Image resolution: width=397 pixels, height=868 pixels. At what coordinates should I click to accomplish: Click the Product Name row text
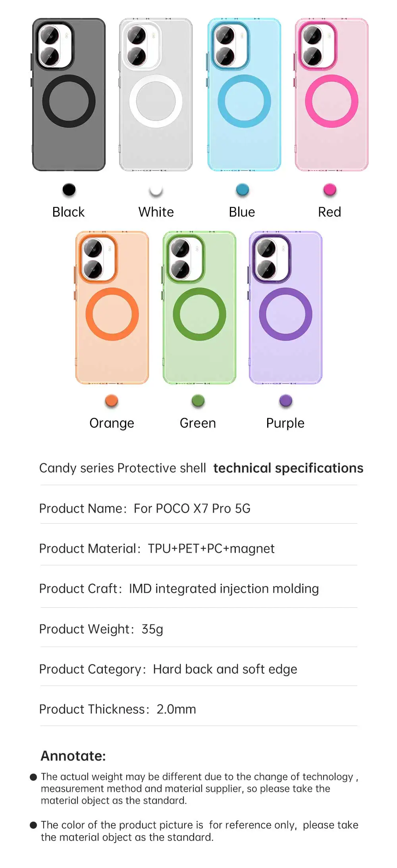click(145, 509)
